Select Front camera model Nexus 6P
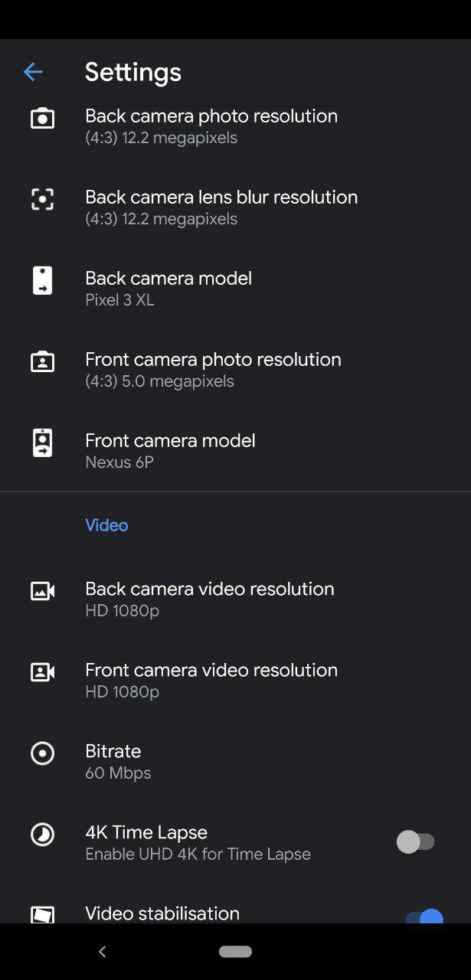Viewport: 471px width, 980px height. coord(235,450)
